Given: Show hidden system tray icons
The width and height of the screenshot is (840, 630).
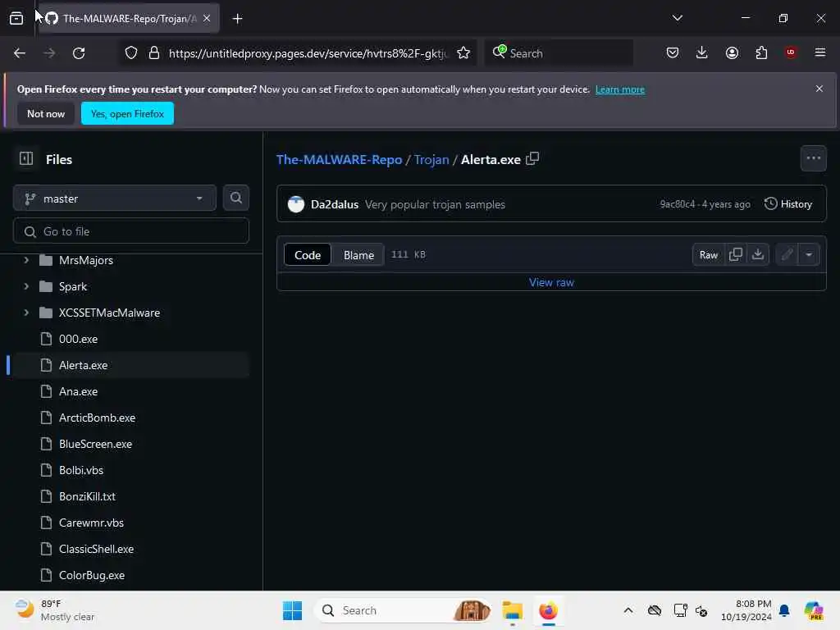Looking at the screenshot, I should 628,610.
